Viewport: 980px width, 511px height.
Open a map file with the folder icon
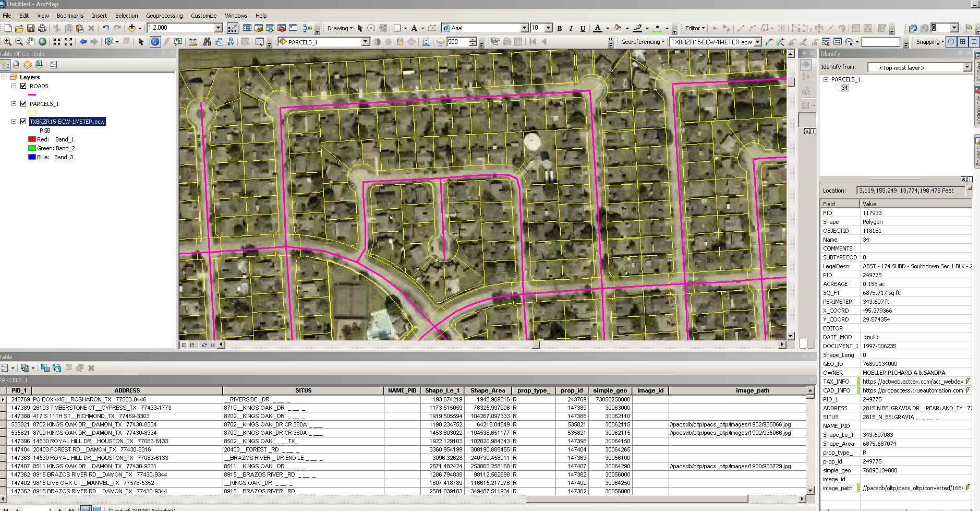(x=19, y=28)
